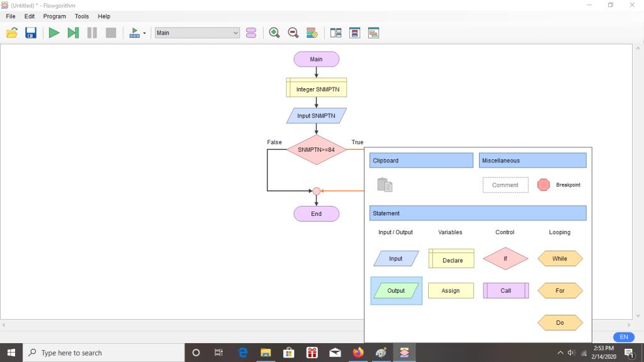Image resolution: width=644 pixels, height=362 pixels.
Task: Choose the Comment box in Miscellaneous
Action: (505, 185)
